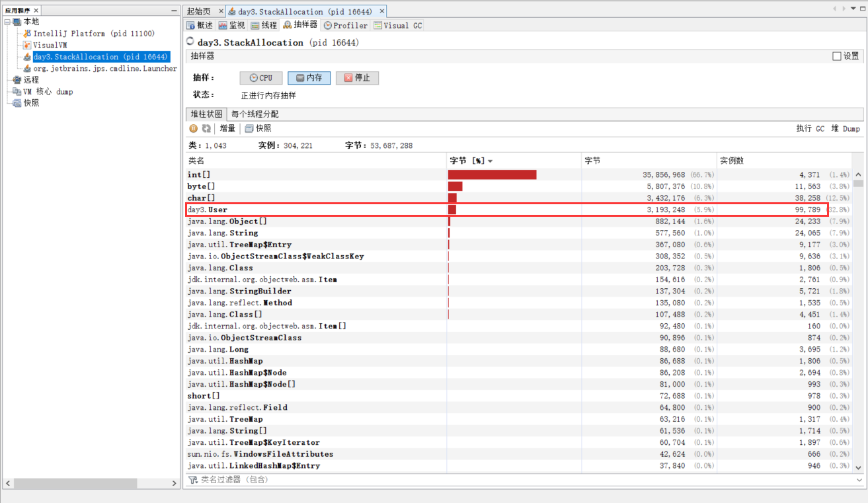Start CPU sampling with the CPU button
This screenshot has height=503, width=868.
[261, 77]
